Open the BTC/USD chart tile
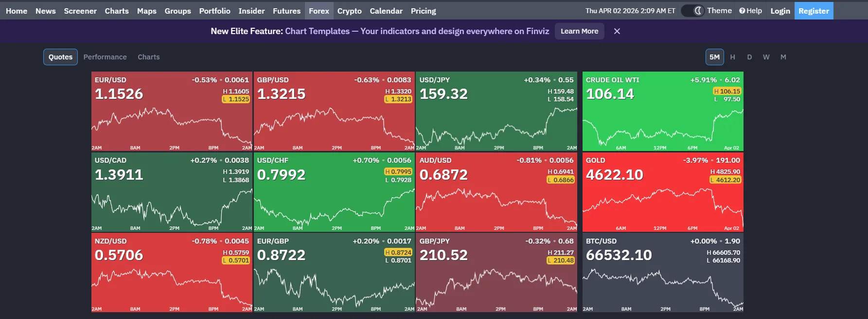Image resolution: width=868 pixels, height=319 pixels. [662, 273]
